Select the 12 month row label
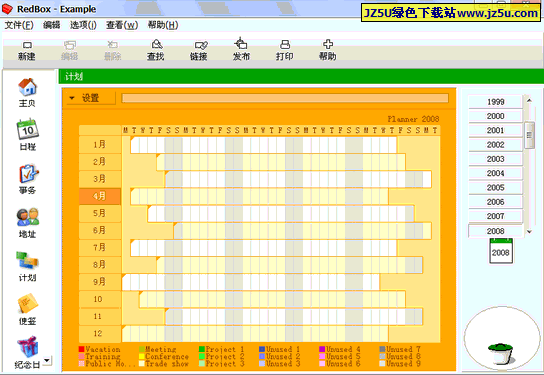The image size is (544, 375). tap(100, 334)
